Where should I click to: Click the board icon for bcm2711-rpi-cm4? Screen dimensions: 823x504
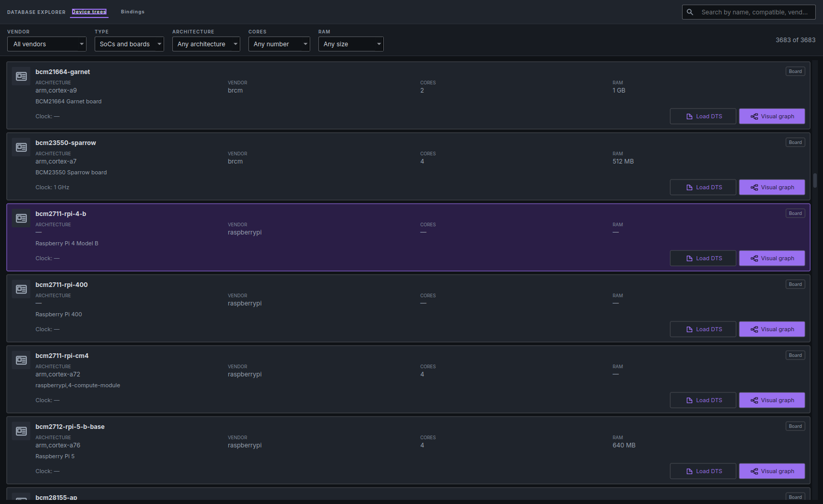pyautogui.click(x=21, y=360)
